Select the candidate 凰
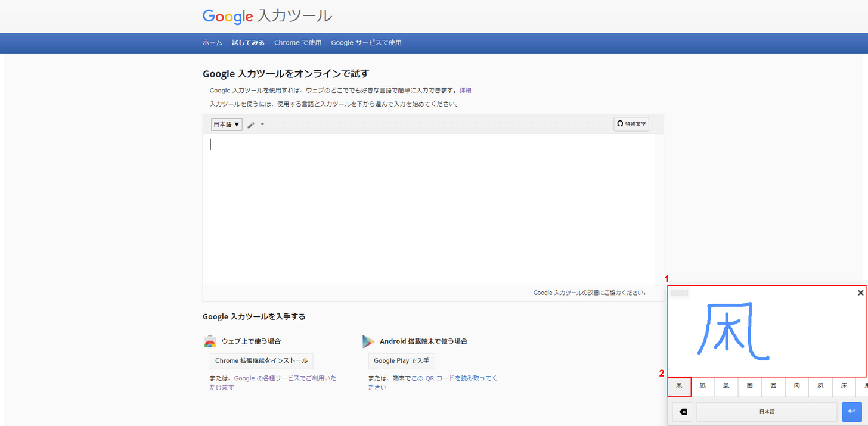Screen dimensions: 868x426 (x=726, y=387)
